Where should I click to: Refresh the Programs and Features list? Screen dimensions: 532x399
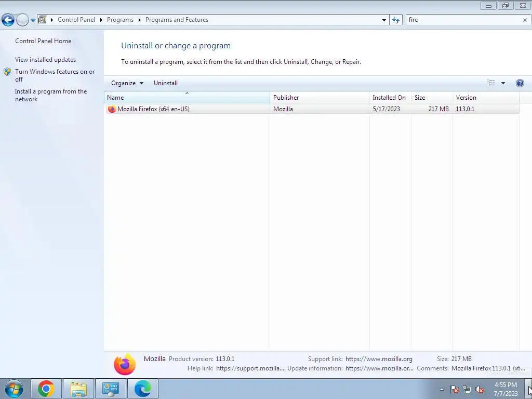click(395, 20)
